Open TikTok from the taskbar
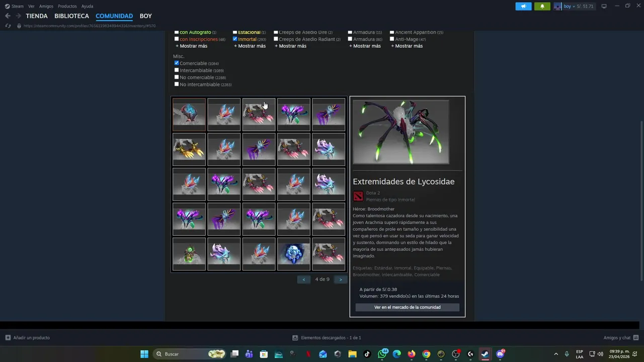Viewport: 644px width, 362px height. coord(367,354)
